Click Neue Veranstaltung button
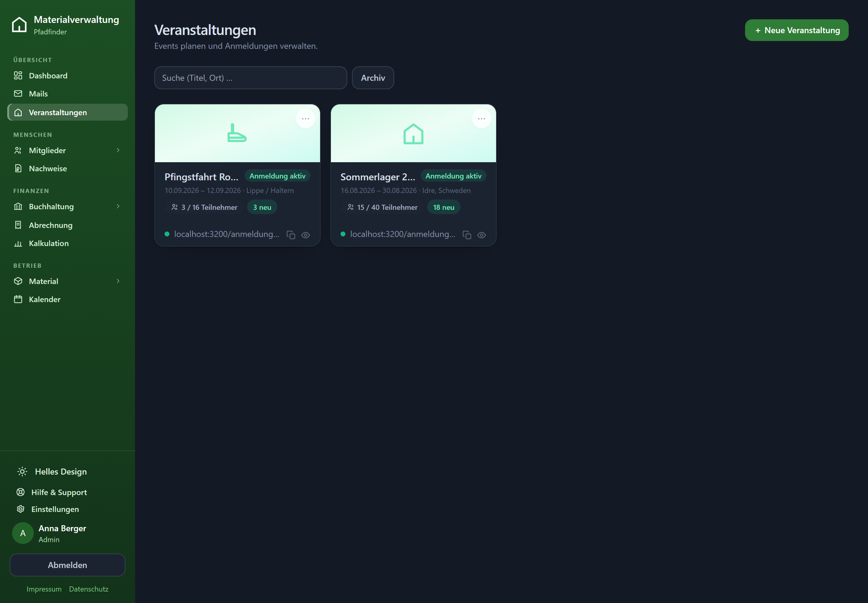The height and width of the screenshot is (603, 868). [797, 30]
